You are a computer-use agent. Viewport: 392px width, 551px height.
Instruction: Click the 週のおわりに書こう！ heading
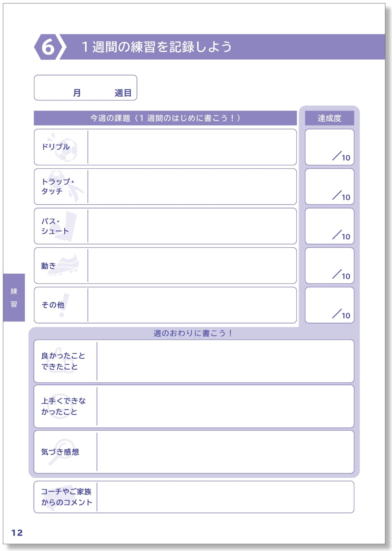[x=193, y=333]
